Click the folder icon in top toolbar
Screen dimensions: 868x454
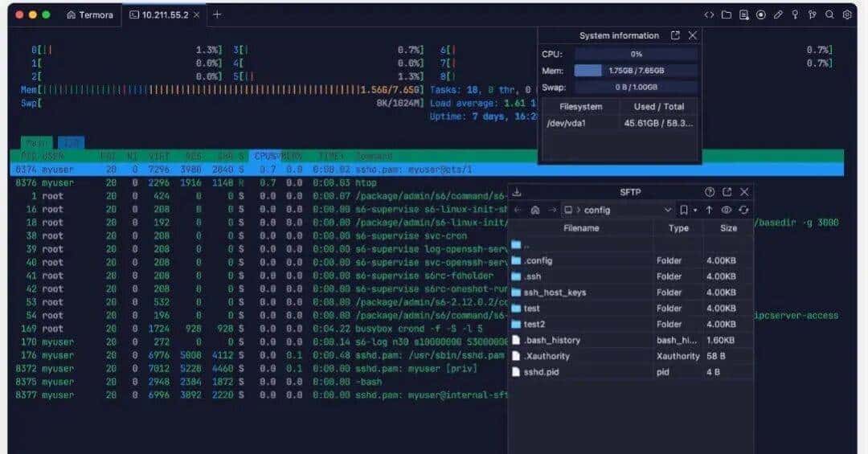click(726, 14)
